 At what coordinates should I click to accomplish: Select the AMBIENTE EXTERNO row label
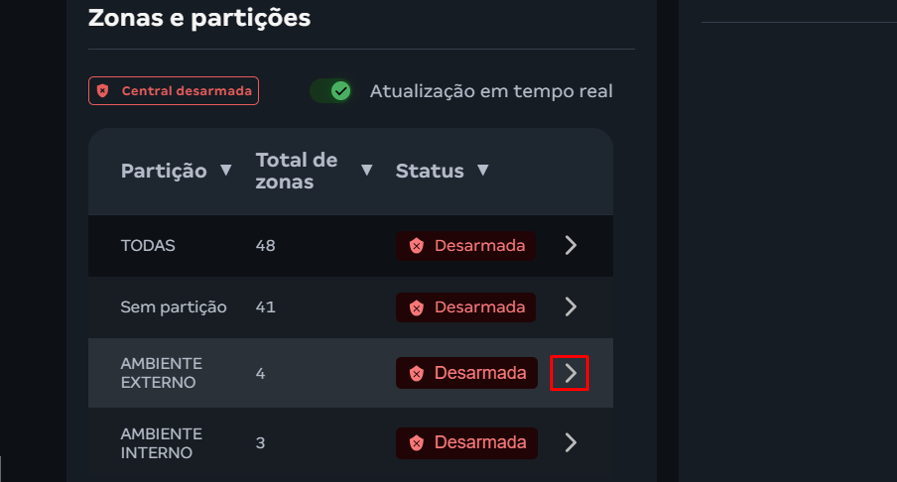pos(161,373)
